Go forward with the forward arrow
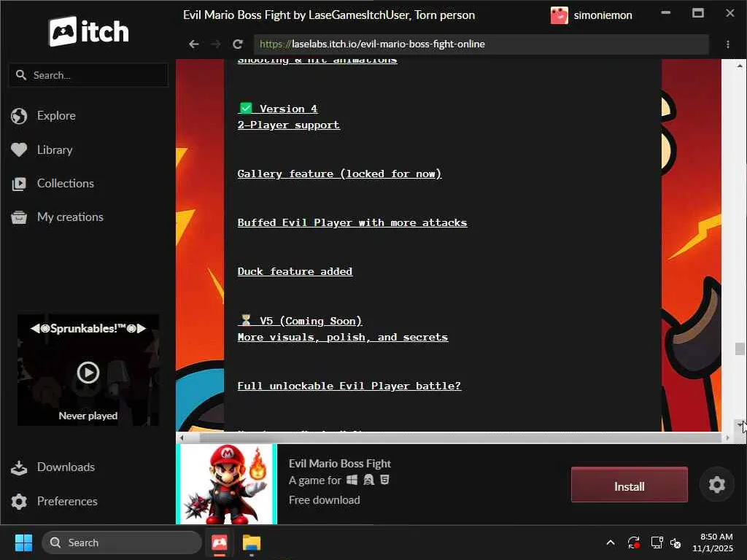Screen dimensions: 747x560 click(x=216, y=44)
